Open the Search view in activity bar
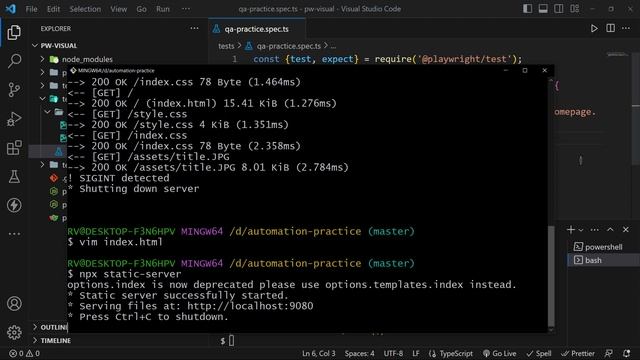The image size is (640, 360). coord(14,61)
